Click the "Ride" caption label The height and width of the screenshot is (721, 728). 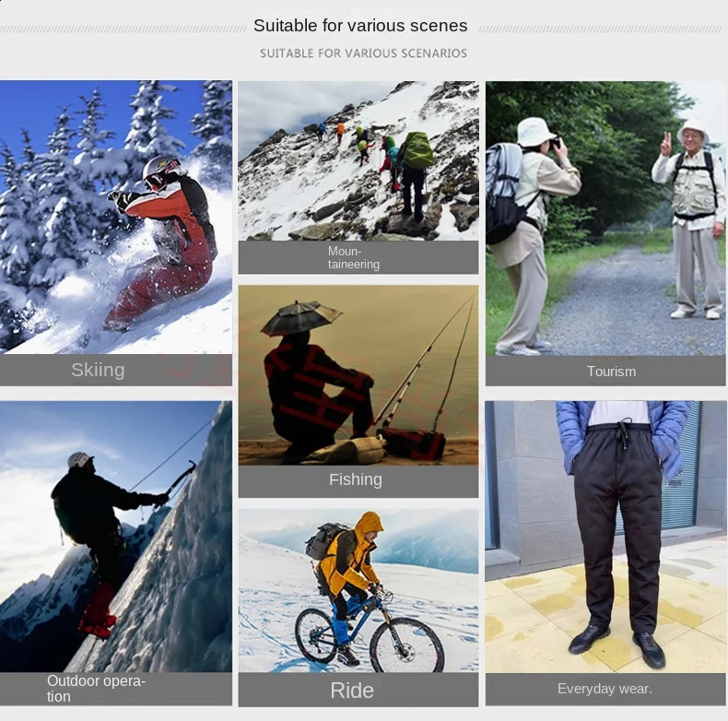click(x=352, y=690)
